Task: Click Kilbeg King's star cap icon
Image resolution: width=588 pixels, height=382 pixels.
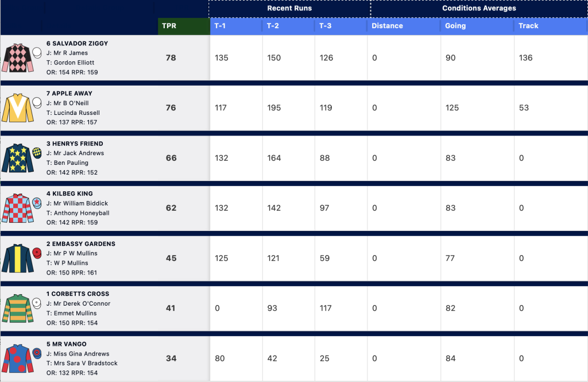Action: (x=37, y=203)
